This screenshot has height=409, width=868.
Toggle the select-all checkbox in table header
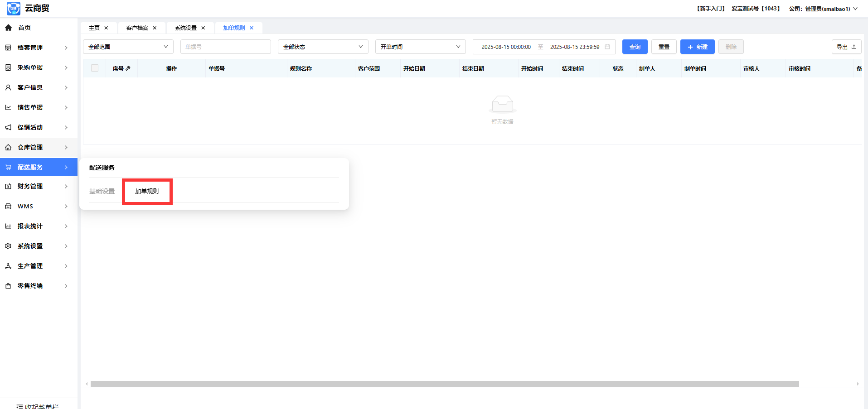click(95, 68)
